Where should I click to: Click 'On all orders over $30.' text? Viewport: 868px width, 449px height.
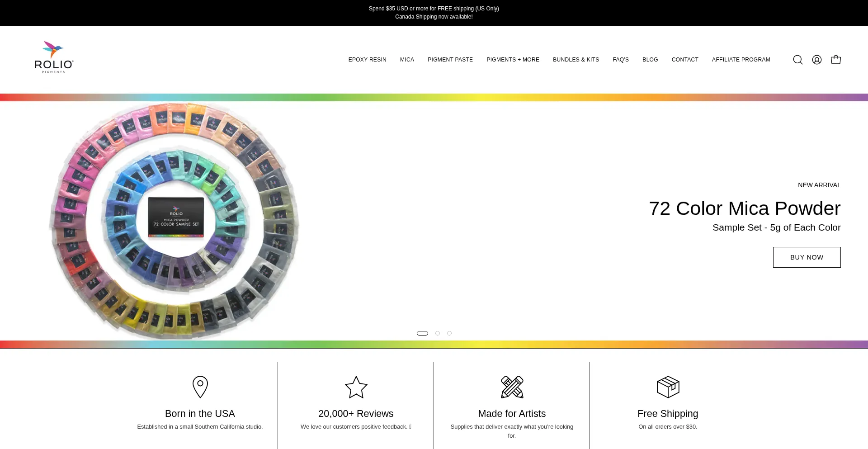[x=668, y=427]
